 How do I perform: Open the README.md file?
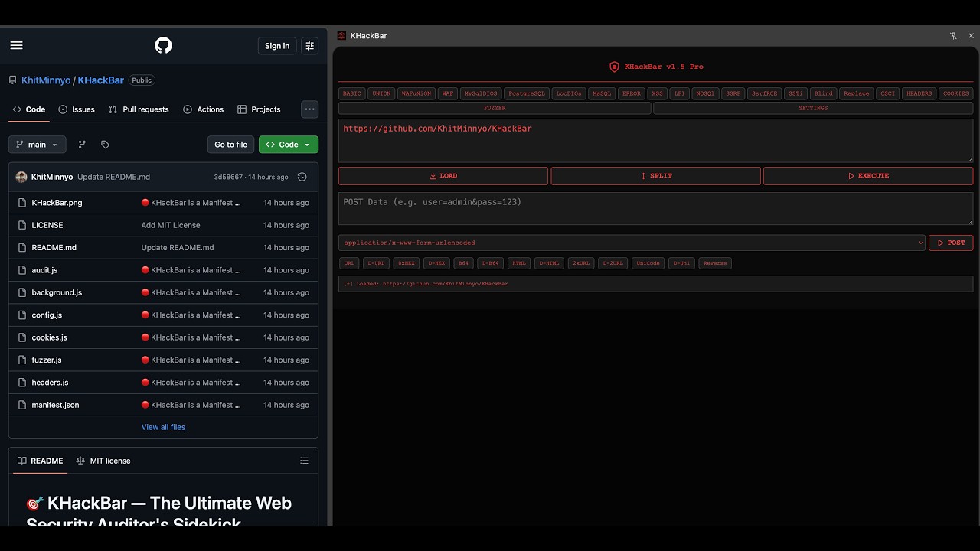pyautogui.click(x=54, y=248)
